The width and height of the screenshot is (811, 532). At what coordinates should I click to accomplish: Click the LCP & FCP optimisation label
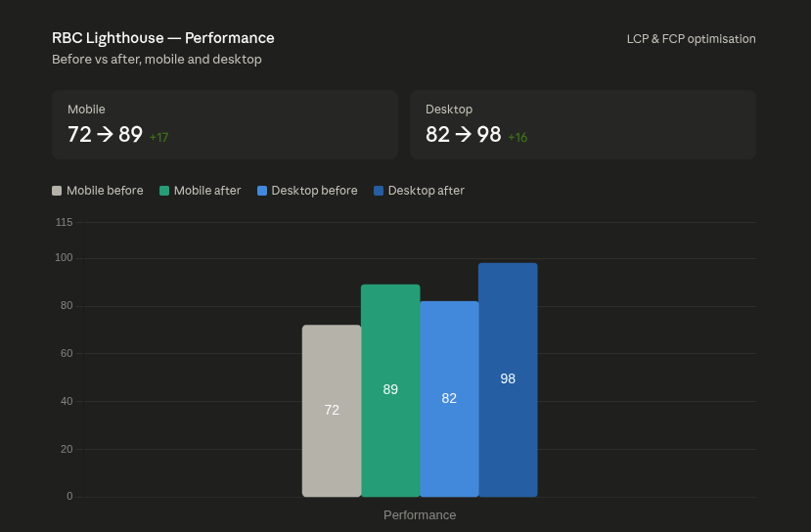691,39
